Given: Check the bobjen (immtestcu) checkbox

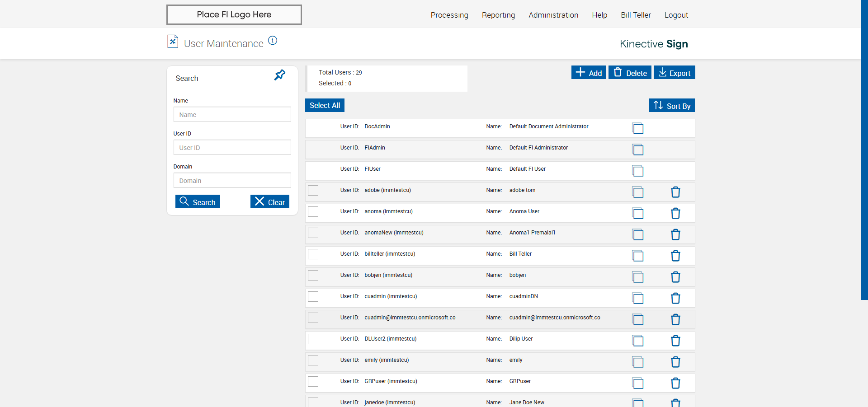Looking at the screenshot, I should (313, 276).
